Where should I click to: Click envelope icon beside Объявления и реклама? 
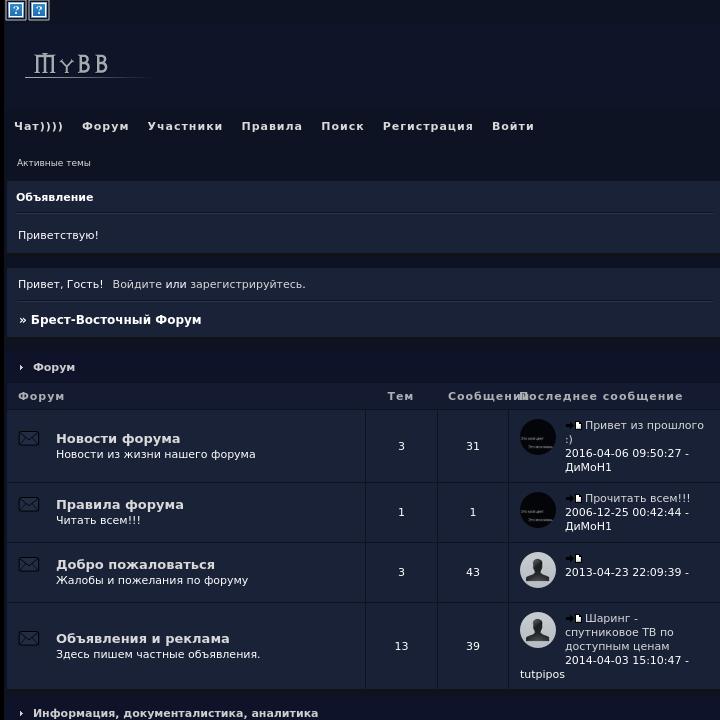pyautogui.click(x=28, y=638)
